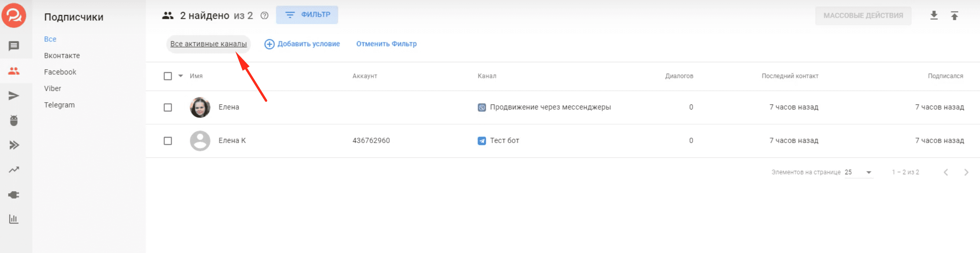
Task: Click the plug integrations sidebar icon
Action: 14,195
